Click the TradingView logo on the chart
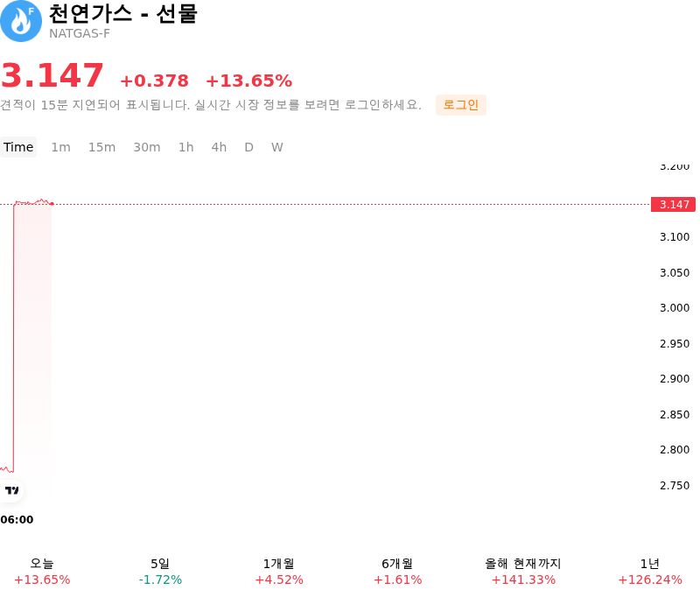The height and width of the screenshot is (597, 700). [12, 490]
